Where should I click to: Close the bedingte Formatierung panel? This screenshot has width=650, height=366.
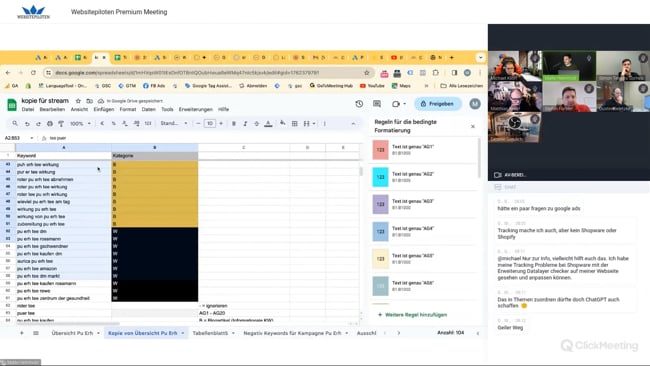473,126
